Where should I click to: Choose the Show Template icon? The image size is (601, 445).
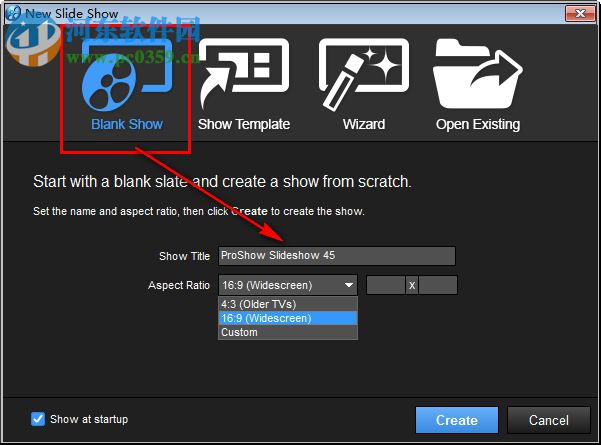click(244, 74)
